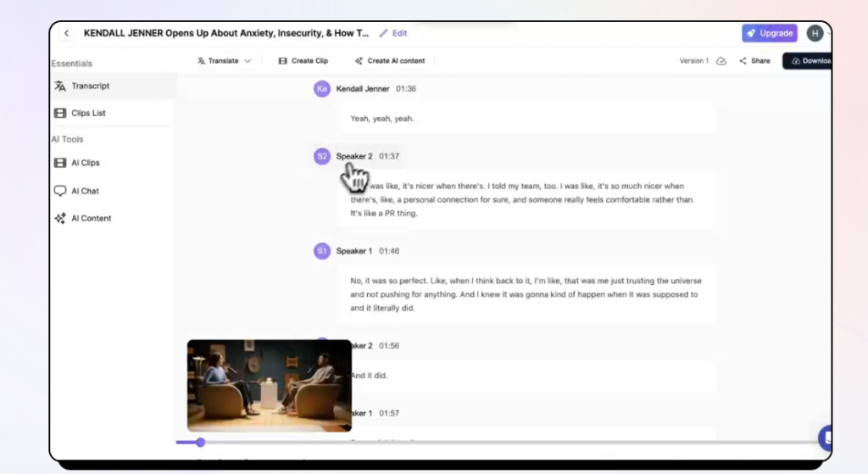This screenshot has height=474, width=868.
Task: Open the H user avatar menu
Action: [815, 33]
